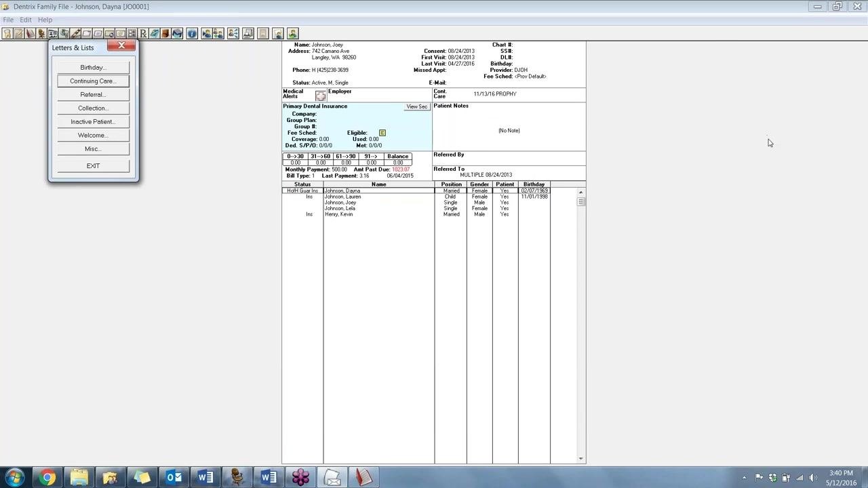Click the Continuing Care... button
Screen dimensions: 868x488
click(x=93, y=81)
